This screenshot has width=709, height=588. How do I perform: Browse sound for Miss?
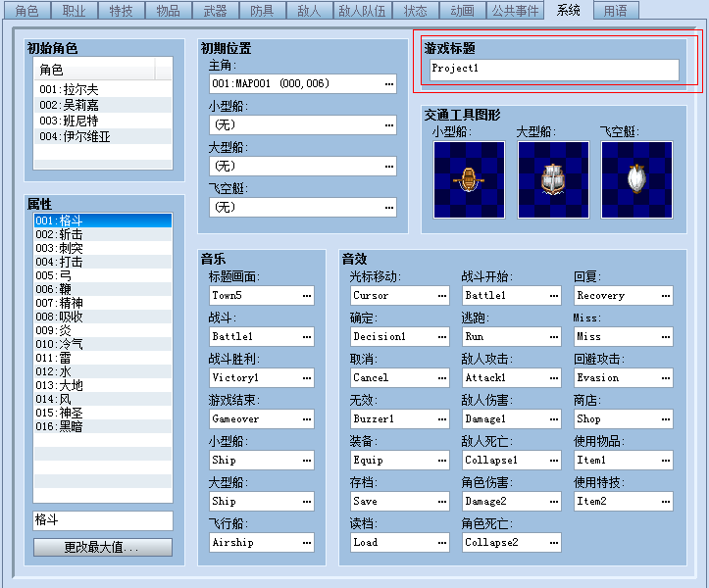pos(665,337)
